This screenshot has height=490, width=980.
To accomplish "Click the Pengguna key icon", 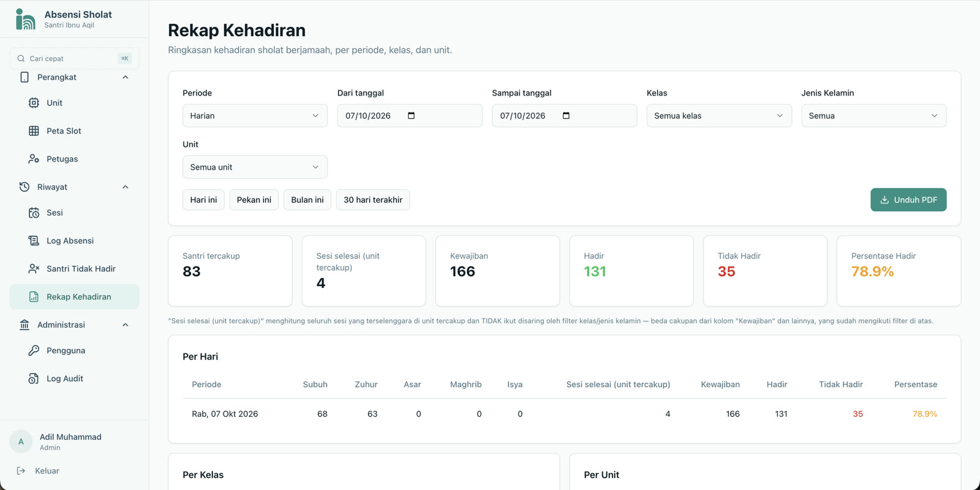I will click(34, 350).
